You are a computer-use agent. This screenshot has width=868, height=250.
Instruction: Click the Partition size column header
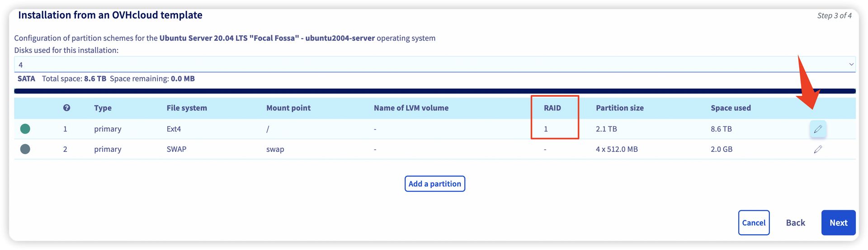[620, 108]
